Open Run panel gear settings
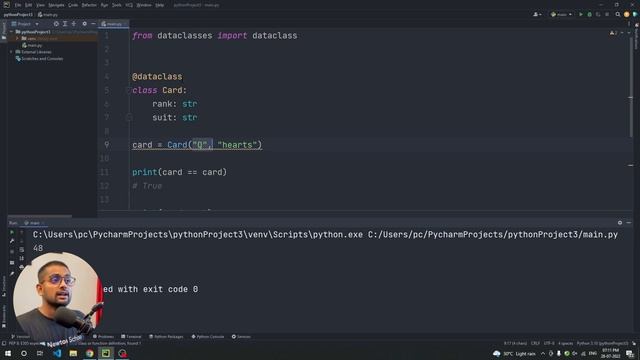Screen dimensions: 640x360 pyautogui.click(x=620, y=223)
